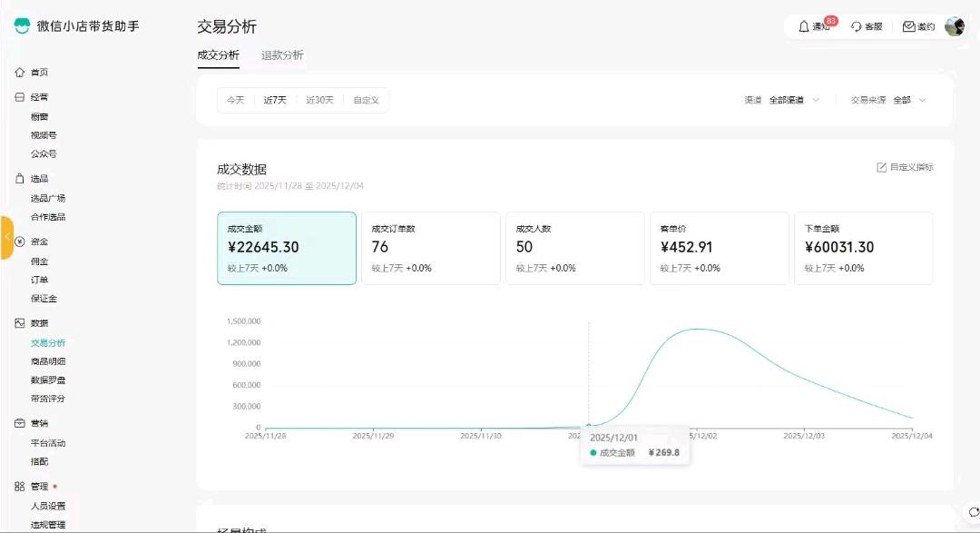Click the user profile avatar

955,26
